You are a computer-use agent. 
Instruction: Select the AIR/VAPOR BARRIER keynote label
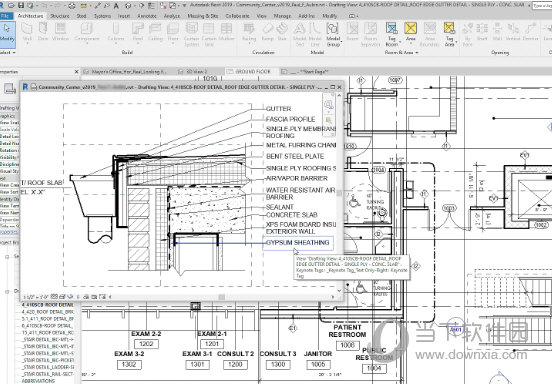click(x=297, y=178)
